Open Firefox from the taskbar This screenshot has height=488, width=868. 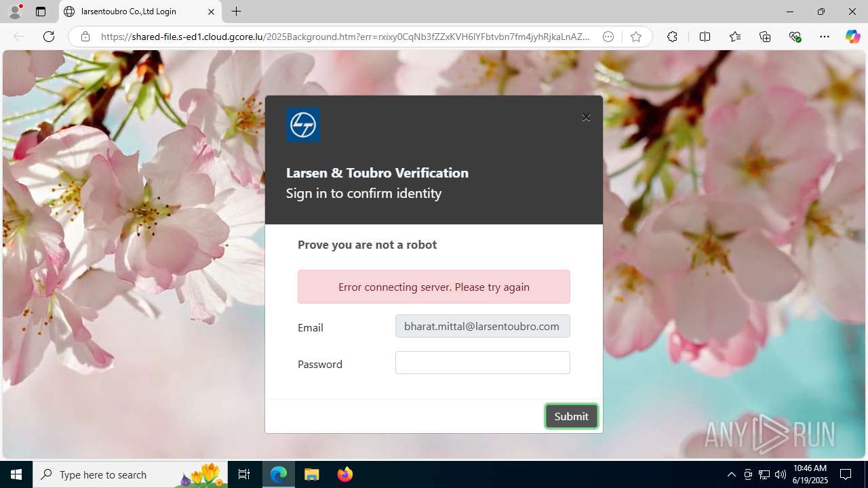click(344, 474)
